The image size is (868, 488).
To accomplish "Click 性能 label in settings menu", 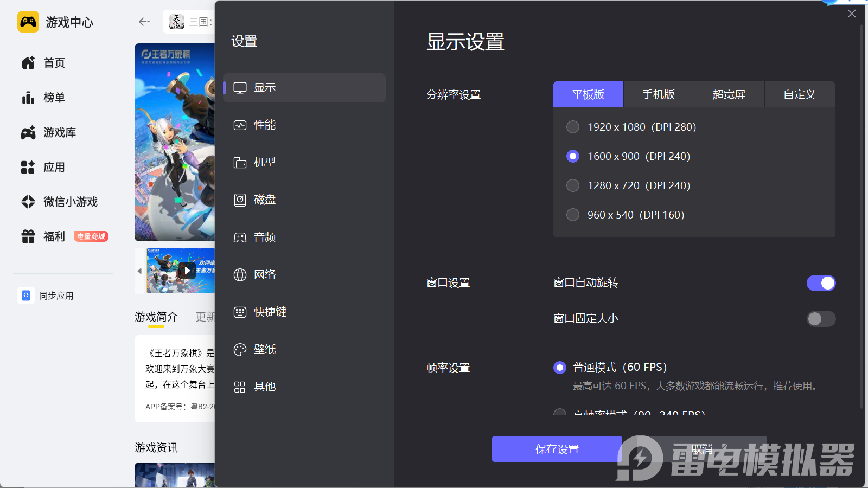I will (x=265, y=125).
